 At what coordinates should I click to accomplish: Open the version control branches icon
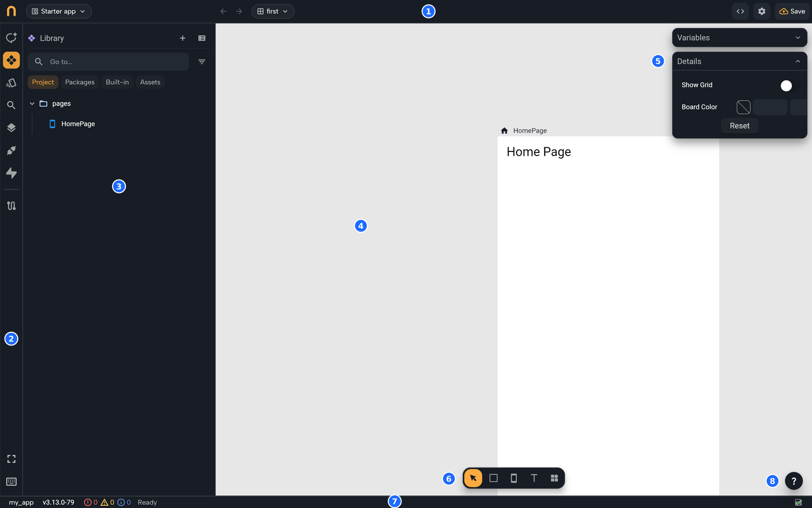click(11, 206)
